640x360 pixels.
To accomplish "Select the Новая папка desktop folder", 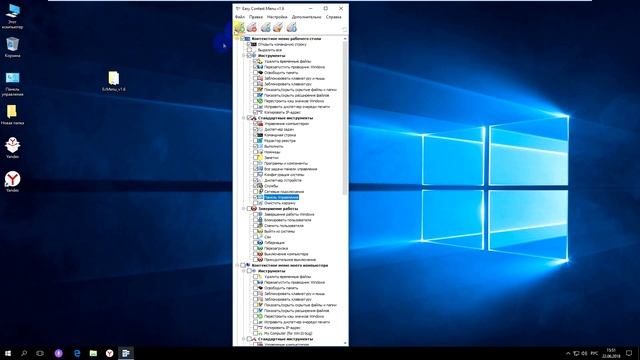I will 12,115.
